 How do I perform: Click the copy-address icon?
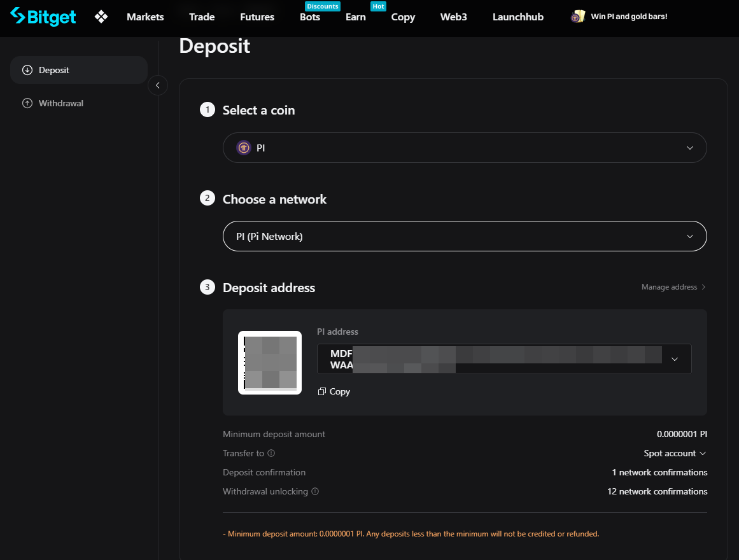coord(322,392)
